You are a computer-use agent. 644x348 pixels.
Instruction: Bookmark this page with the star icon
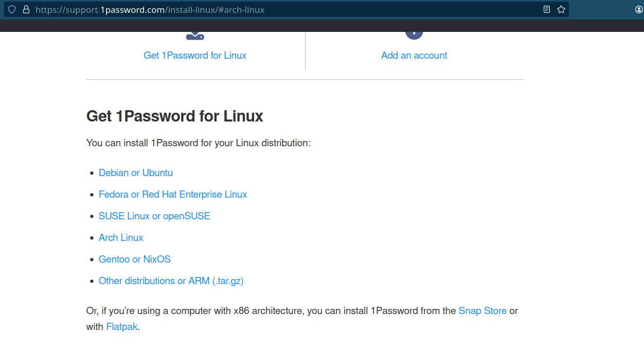[561, 9]
